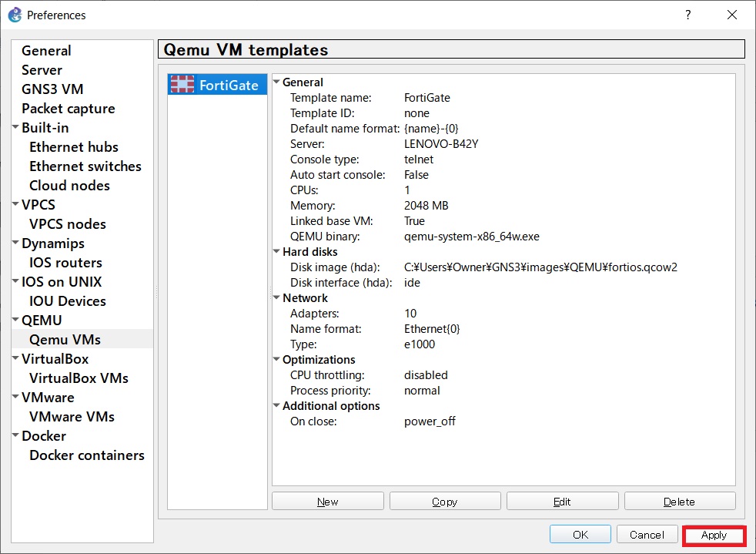Select Cloud nodes in the sidebar
Screen dimensions: 756x554
[69, 186]
